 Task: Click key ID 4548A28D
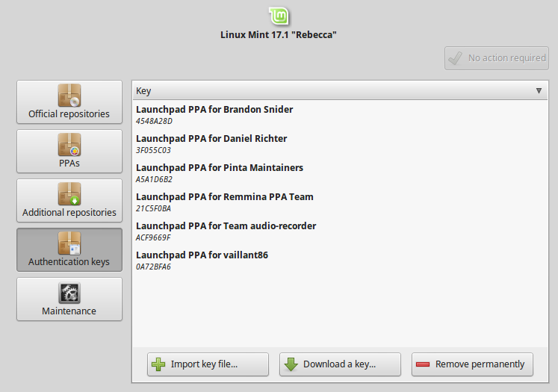pos(154,121)
